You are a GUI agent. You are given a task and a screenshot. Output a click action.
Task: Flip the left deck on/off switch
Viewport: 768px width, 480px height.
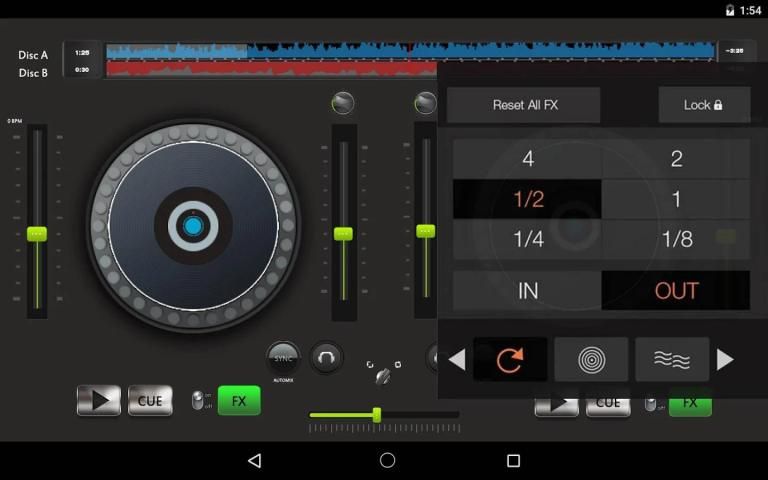[197, 401]
